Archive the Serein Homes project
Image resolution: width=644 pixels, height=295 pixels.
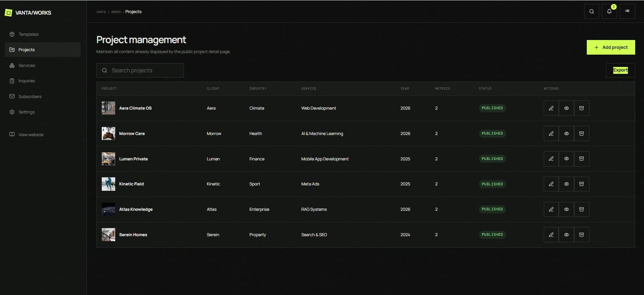[x=581, y=235]
